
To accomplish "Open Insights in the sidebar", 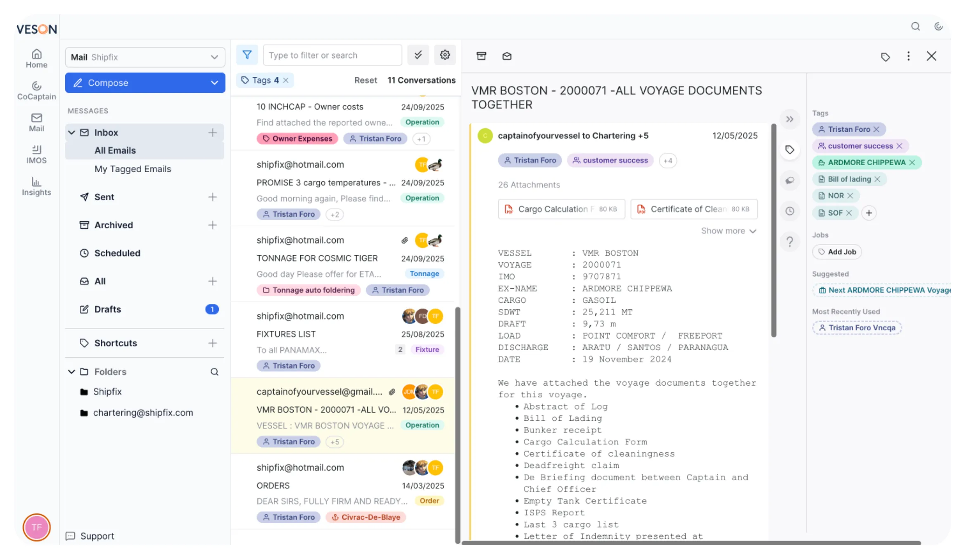I will pyautogui.click(x=36, y=186).
